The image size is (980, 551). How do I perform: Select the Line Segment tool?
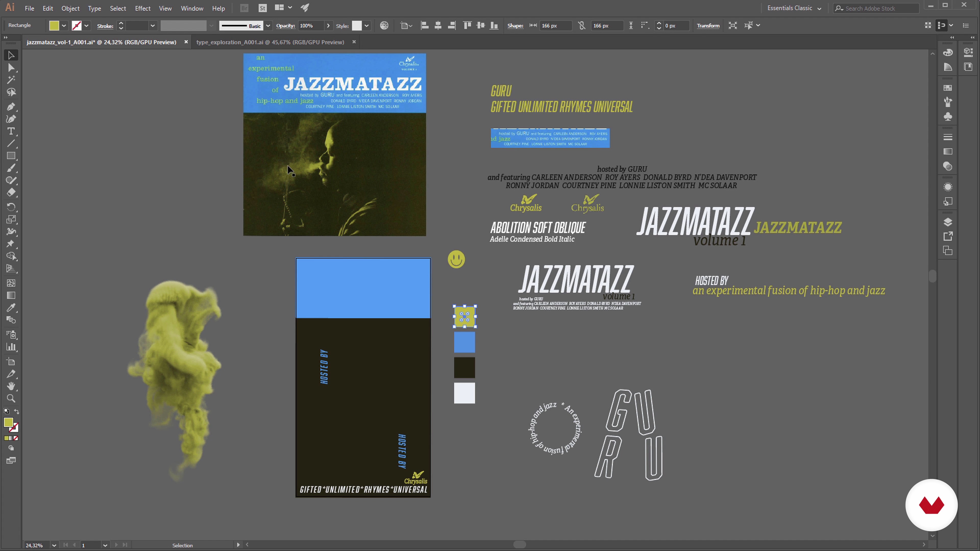coord(11,143)
